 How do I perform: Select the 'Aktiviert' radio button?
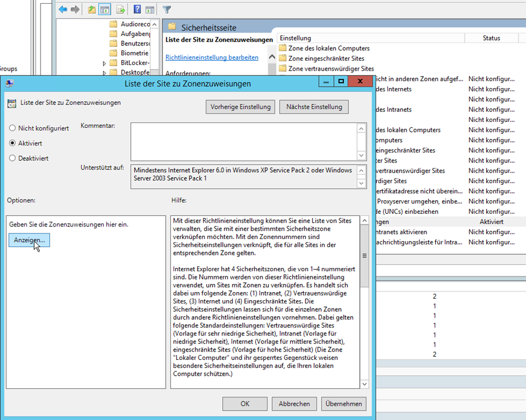point(13,143)
